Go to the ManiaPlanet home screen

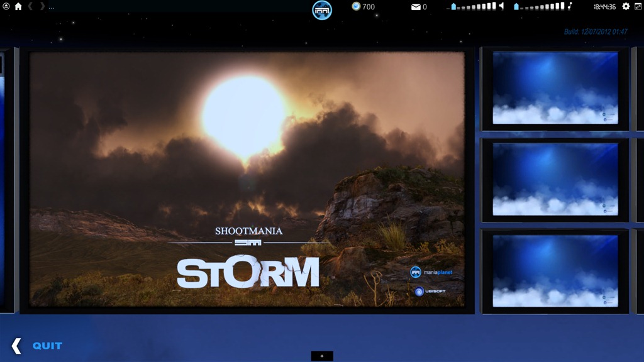18,6
